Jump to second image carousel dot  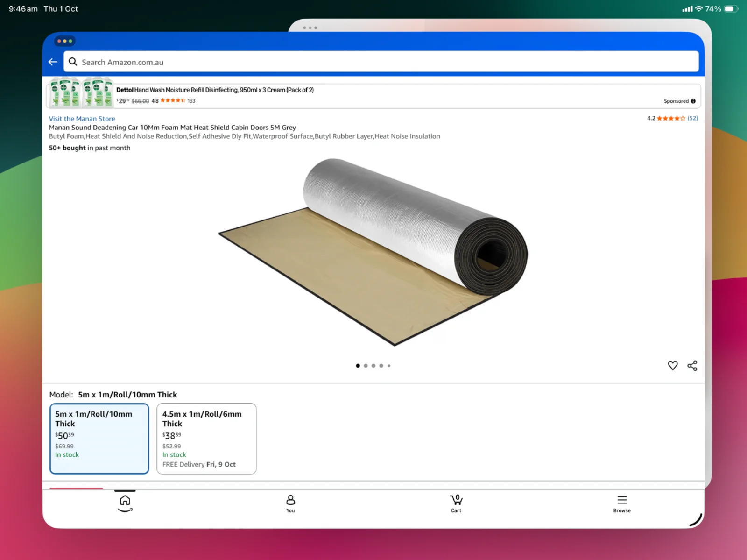366,366
